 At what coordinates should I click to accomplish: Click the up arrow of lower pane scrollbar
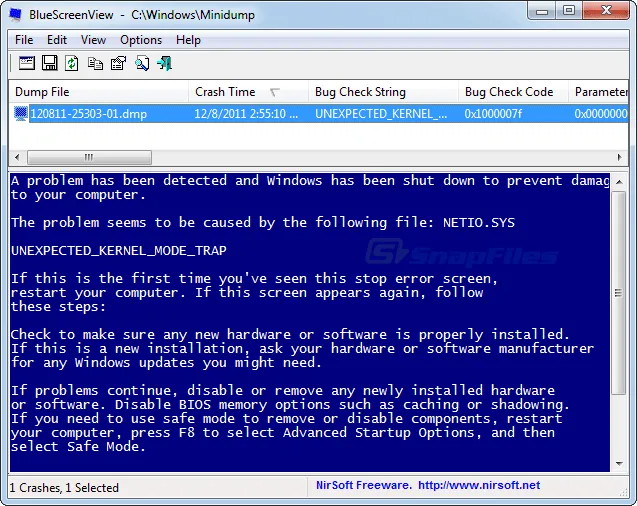pyautogui.click(x=619, y=182)
